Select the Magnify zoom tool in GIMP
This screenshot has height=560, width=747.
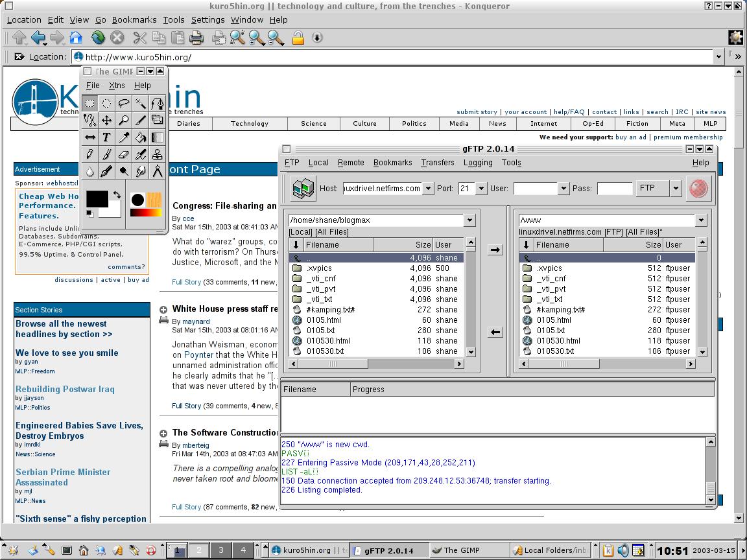tap(123, 120)
